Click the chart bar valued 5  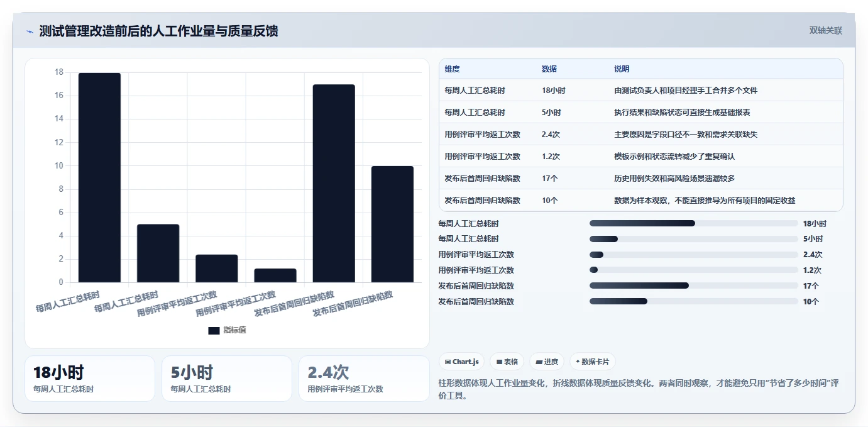click(158, 253)
